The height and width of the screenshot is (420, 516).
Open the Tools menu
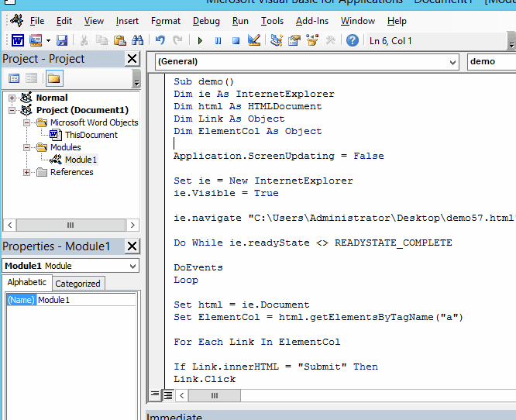272,21
